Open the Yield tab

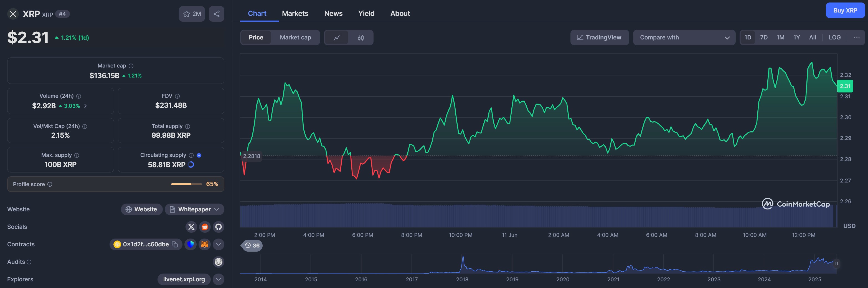366,14
